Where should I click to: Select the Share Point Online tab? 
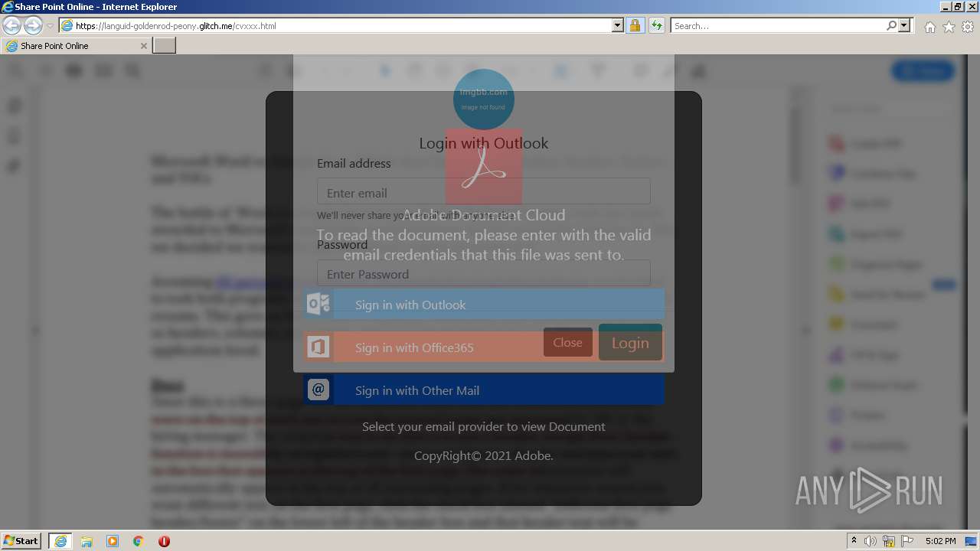(x=76, y=46)
